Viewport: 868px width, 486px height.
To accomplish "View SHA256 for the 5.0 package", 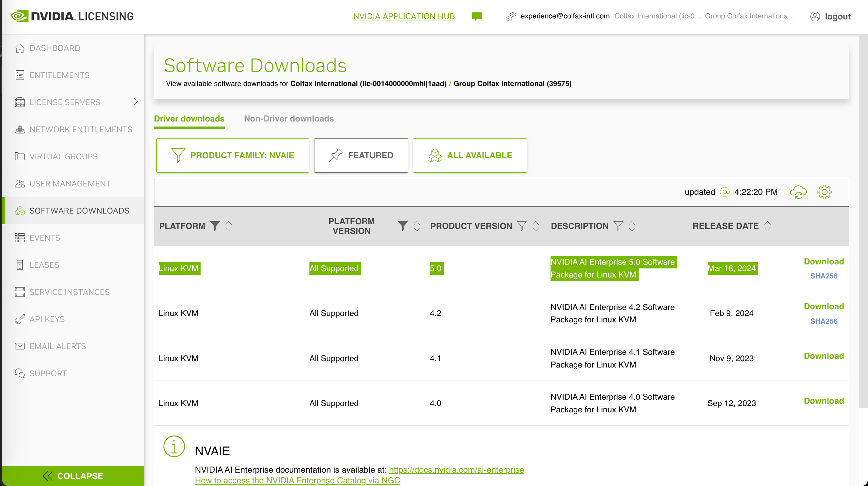I will pos(823,276).
